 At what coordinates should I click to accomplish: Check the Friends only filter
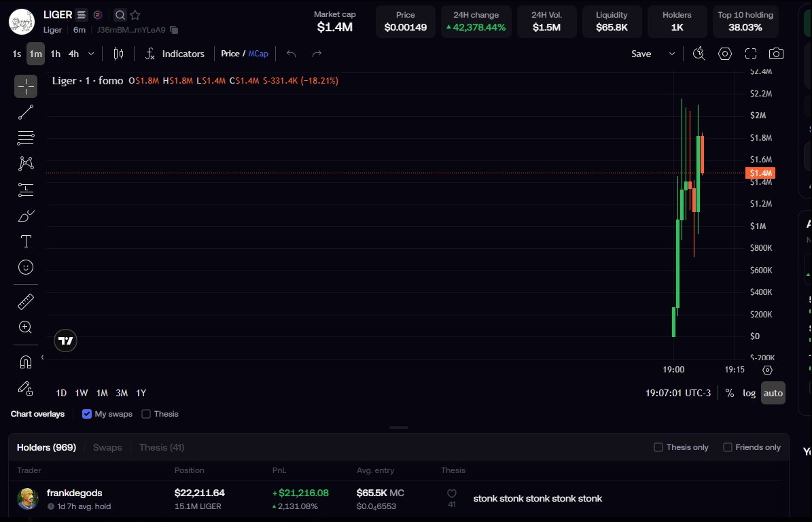[x=728, y=447]
